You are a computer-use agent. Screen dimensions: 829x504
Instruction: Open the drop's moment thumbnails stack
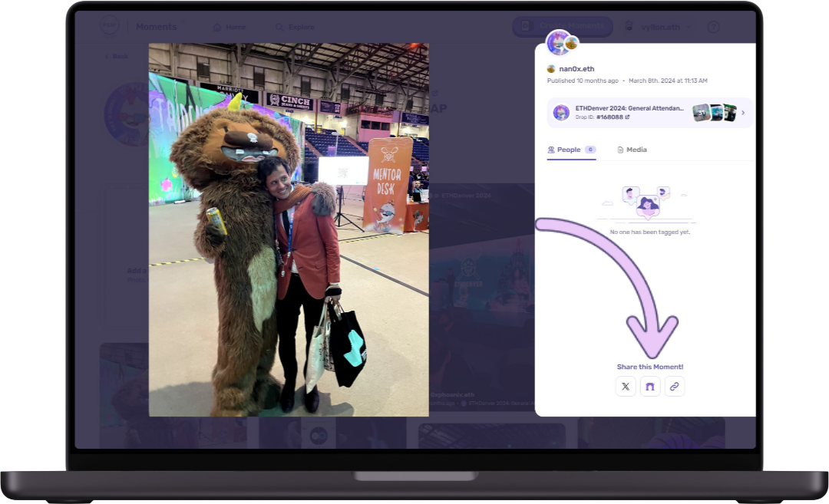click(714, 113)
